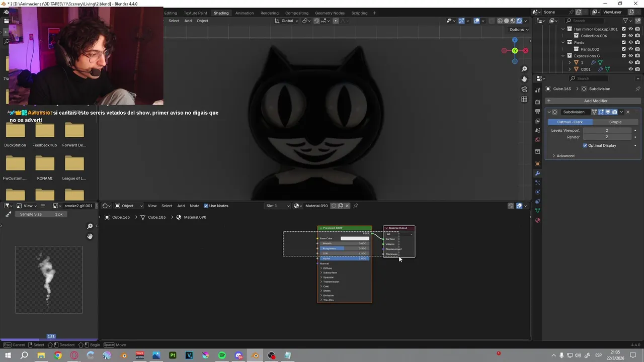Toggle the Optimal Display checkbox
Viewport: 644px width, 362px height.
coord(585,145)
